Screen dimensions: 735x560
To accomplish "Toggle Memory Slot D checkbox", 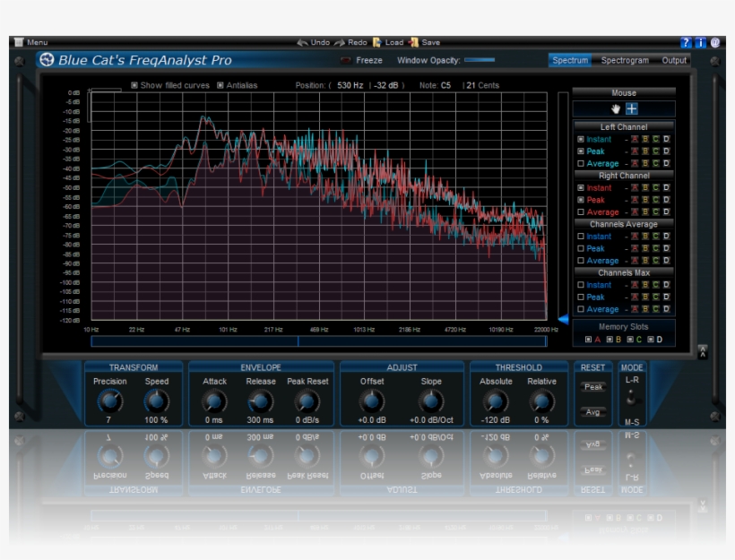I will coord(651,340).
